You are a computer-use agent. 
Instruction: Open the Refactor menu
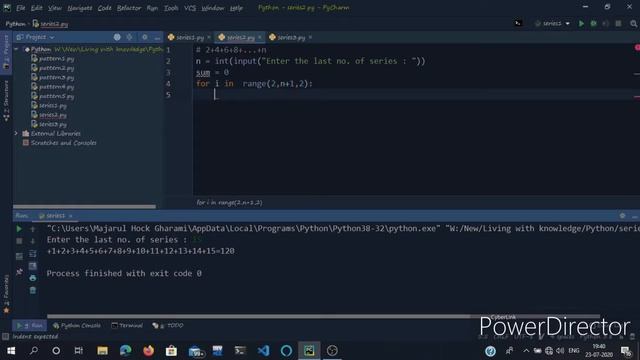click(129, 8)
